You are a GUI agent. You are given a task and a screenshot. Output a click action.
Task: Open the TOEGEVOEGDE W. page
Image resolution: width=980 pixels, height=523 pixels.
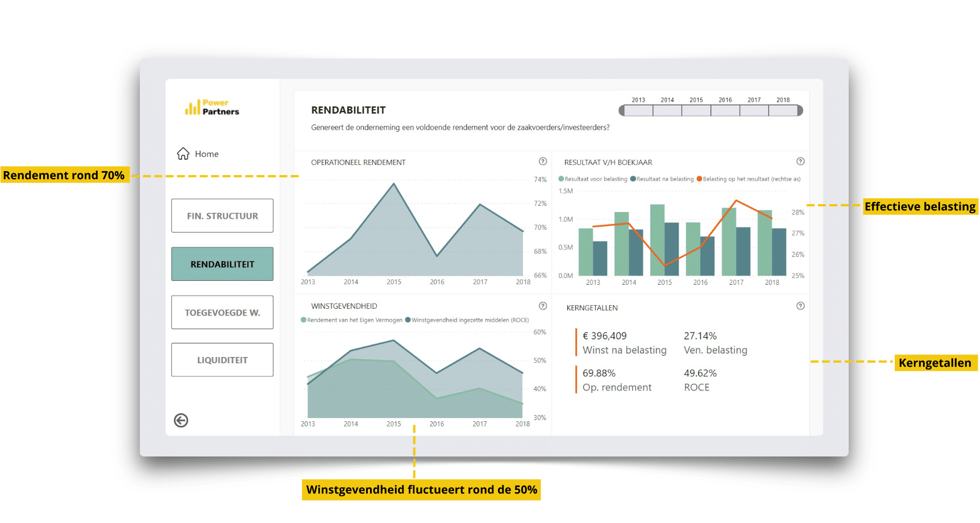point(222,312)
